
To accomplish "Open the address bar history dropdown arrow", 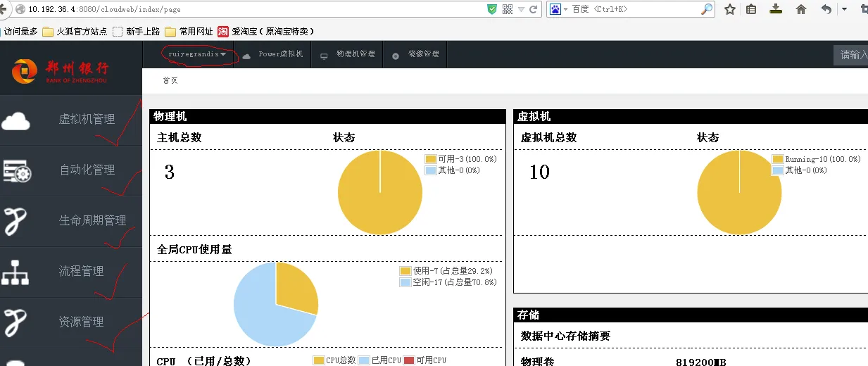I will tap(521, 9).
